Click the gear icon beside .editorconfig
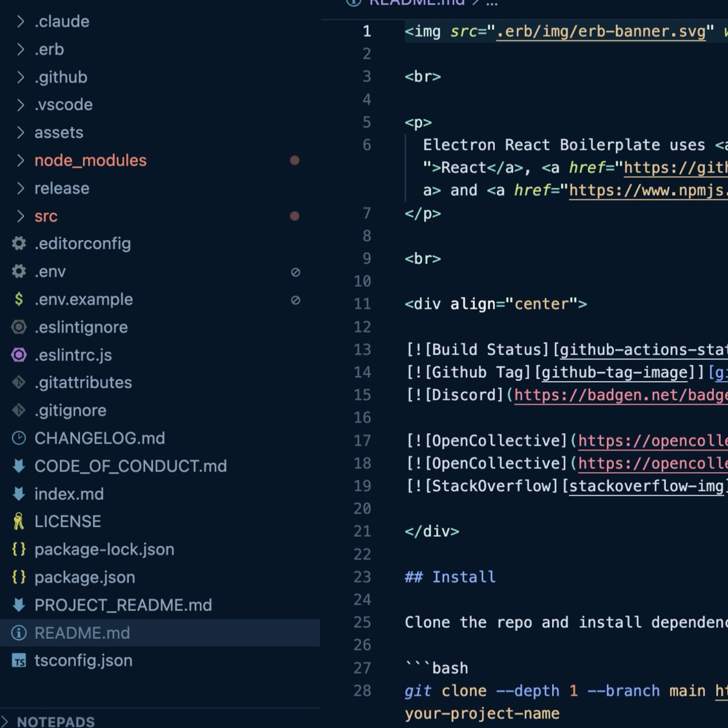The image size is (728, 728). 19,244
